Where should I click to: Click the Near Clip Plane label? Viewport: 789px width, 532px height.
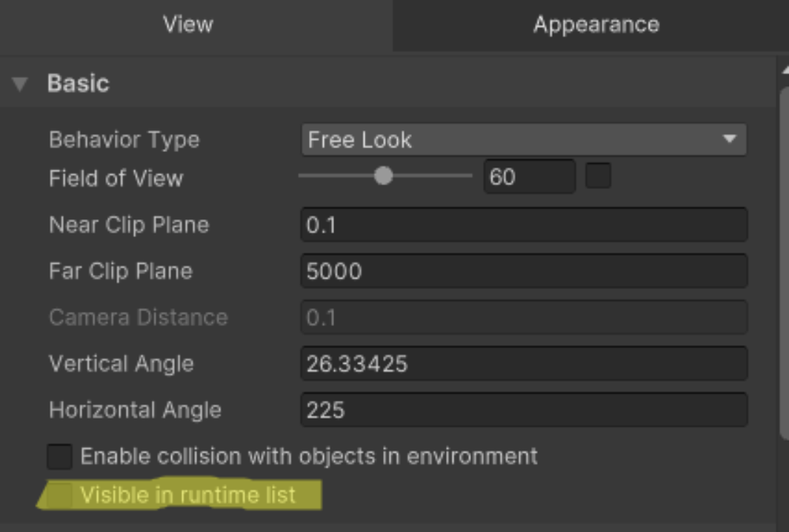(129, 225)
